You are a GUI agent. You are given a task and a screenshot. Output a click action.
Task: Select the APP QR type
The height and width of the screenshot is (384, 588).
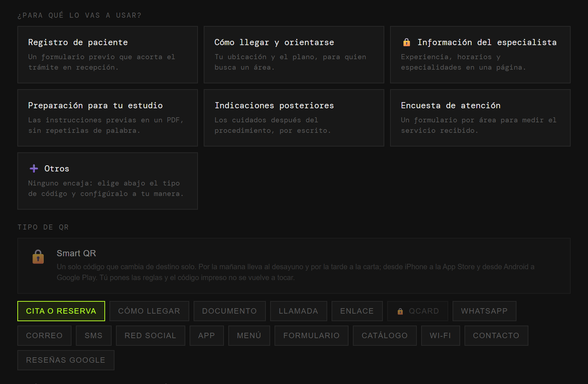tap(207, 336)
